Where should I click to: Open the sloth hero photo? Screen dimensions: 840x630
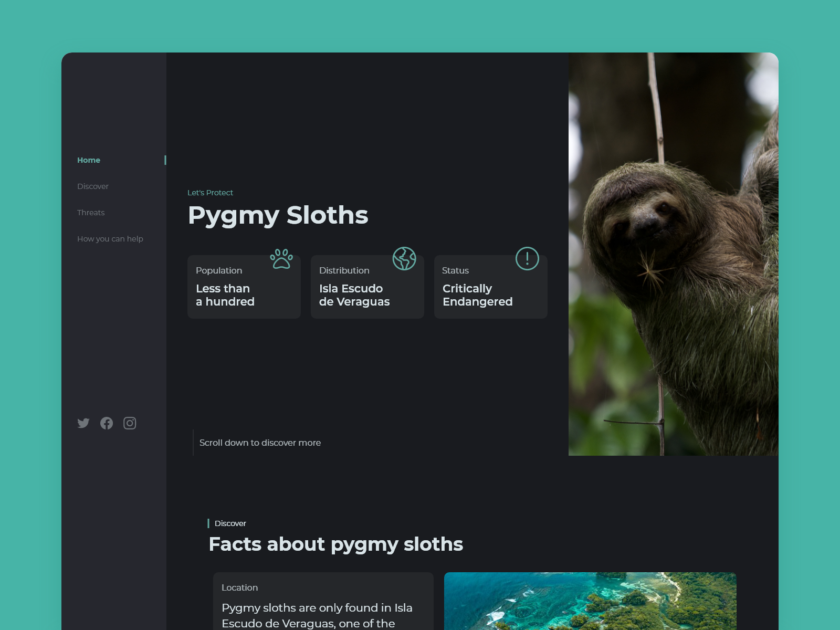point(673,254)
